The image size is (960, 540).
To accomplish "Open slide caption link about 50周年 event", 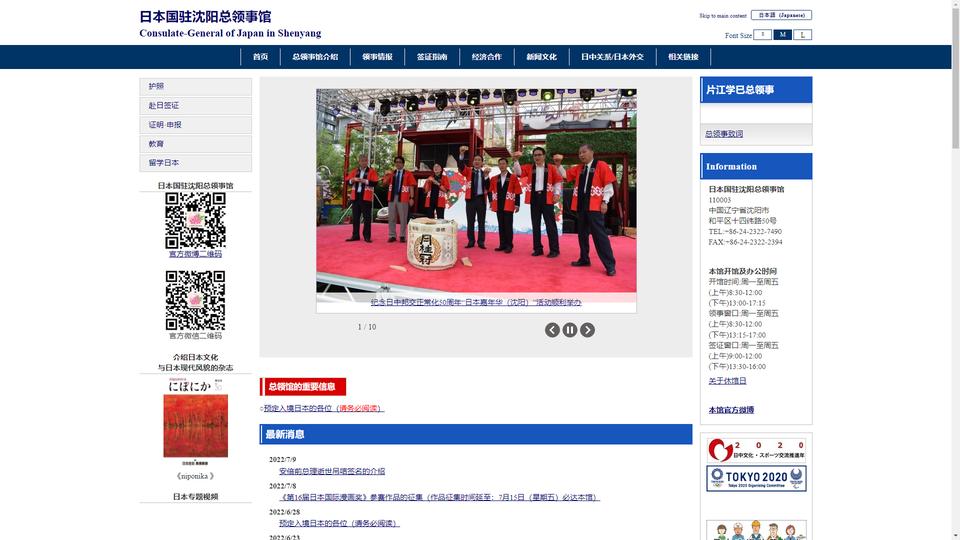I will point(476,302).
